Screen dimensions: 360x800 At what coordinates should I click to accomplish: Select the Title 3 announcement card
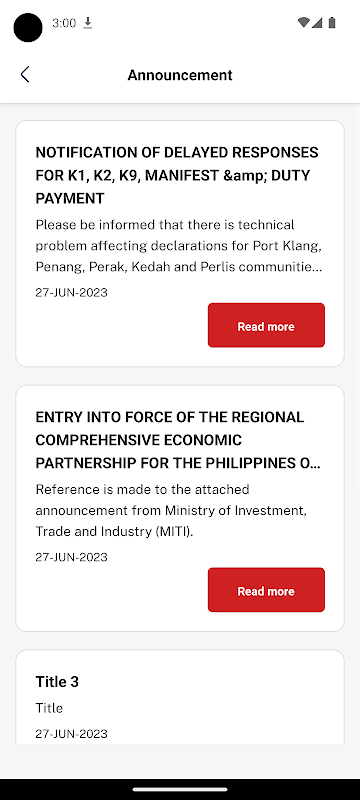pyautogui.click(x=180, y=696)
